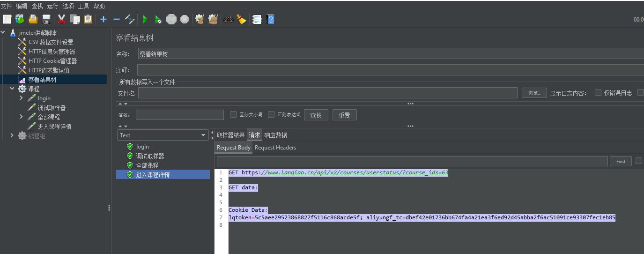Switch to the 请求 tab
The width and height of the screenshot is (644, 254).
[x=254, y=135]
